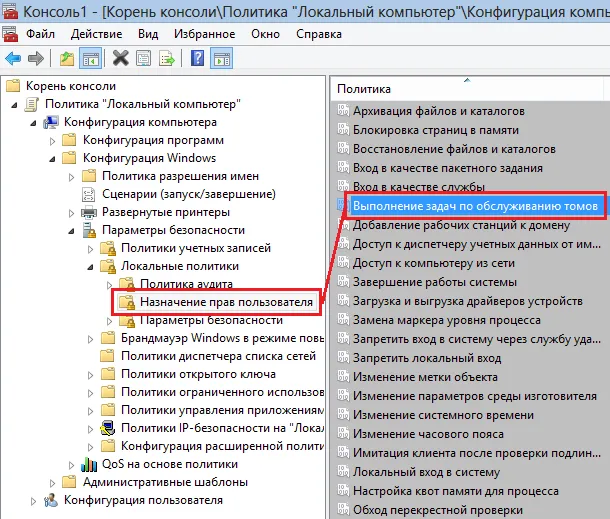Click the Параметры безопасности server-lock icon under Конфигурация Windows

tap(89, 230)
